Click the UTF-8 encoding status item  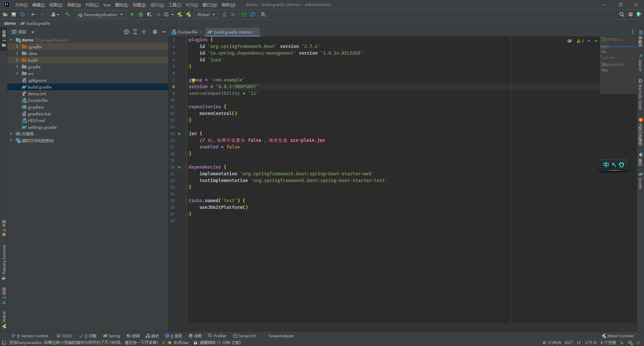[591, 342]
